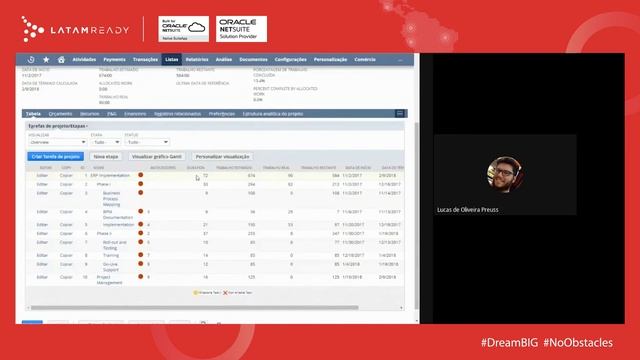Open the Configurações menu

point(291,60)
